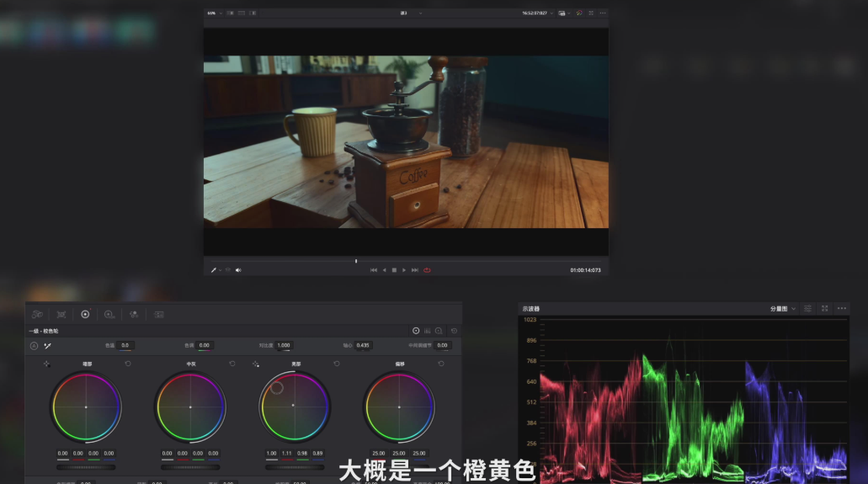Open the Camera Raw palette
868x484 pixels.
(x=37, y=314)
